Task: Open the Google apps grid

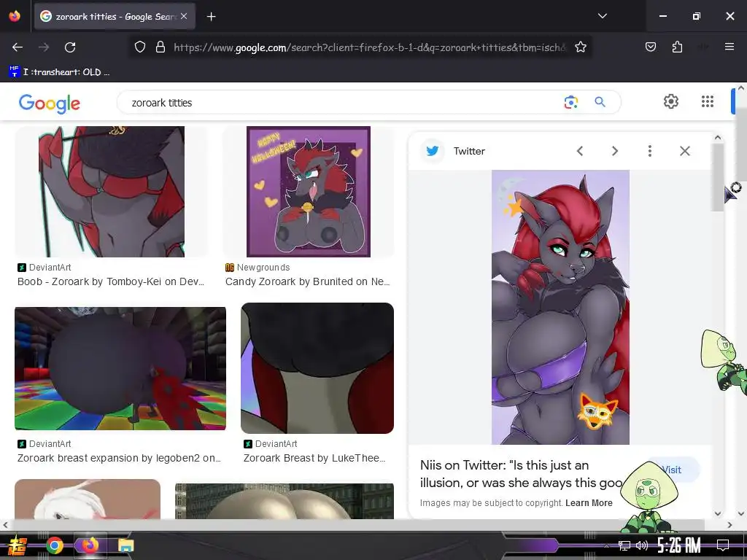Action: click(708, 101)
